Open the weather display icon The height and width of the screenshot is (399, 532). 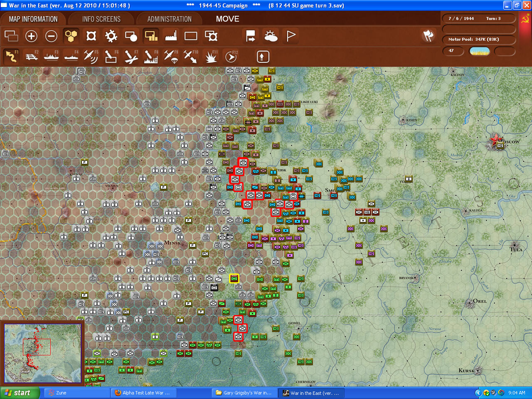point(271,36)
